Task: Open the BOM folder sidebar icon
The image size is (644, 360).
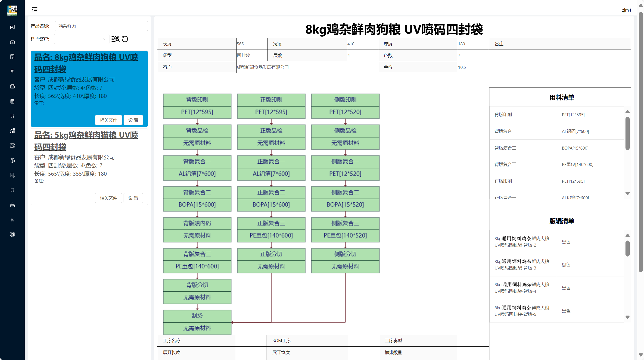Action: pyautogui.click(x=12, y=86)
